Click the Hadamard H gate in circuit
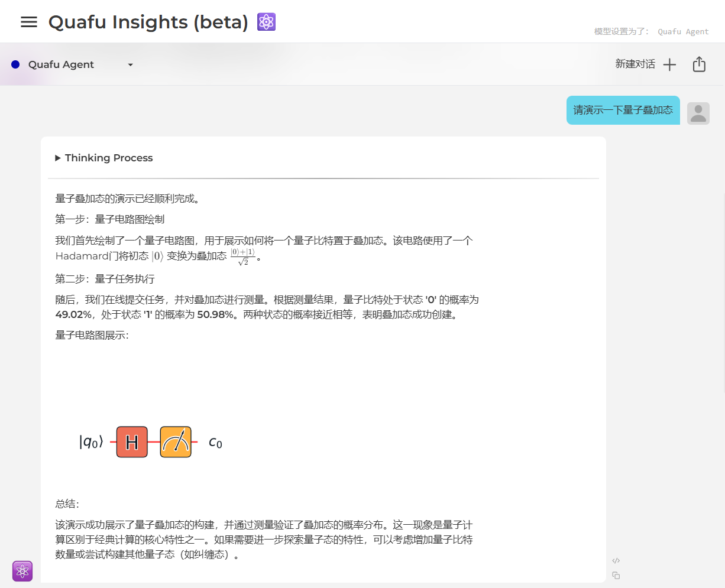Viewport: 725px width, 588px height. coord(132,442)
